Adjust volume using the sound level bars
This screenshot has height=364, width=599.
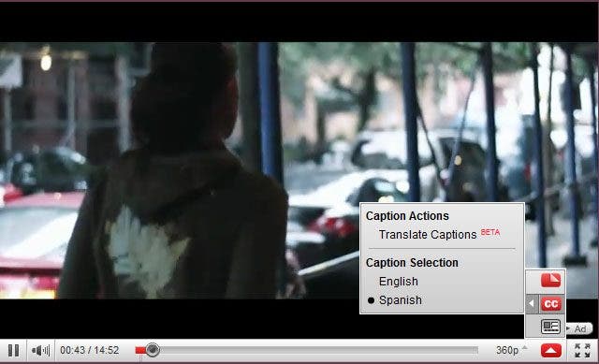click(46, 350)
